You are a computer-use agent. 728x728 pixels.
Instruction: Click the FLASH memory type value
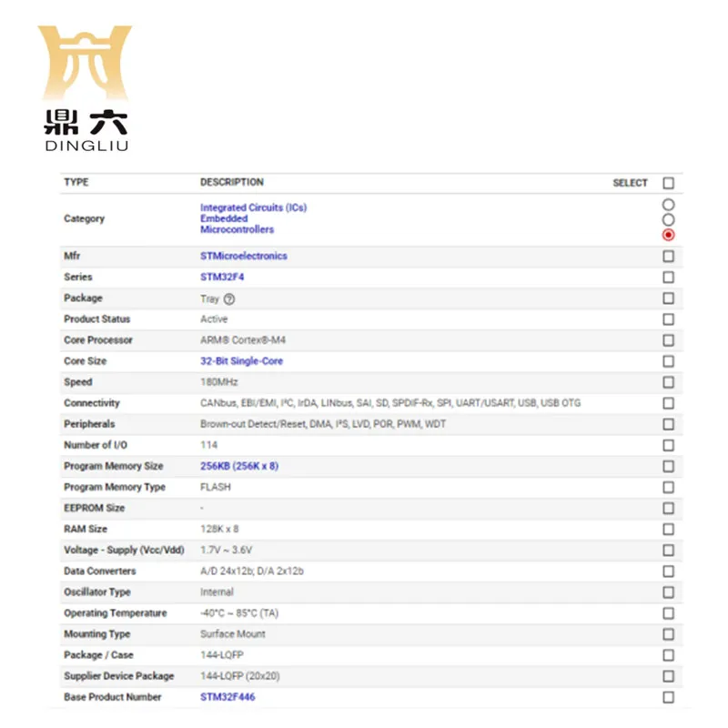(216, 487)
